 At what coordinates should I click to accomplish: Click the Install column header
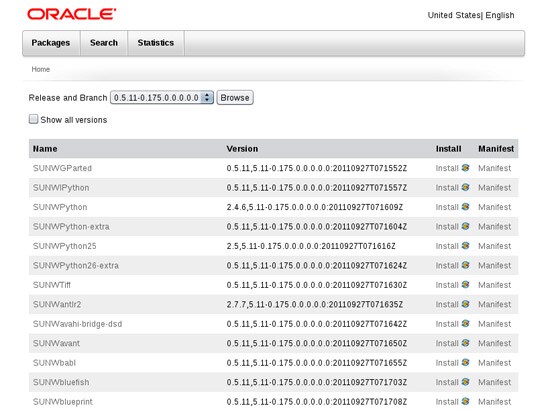coord(448,149)
